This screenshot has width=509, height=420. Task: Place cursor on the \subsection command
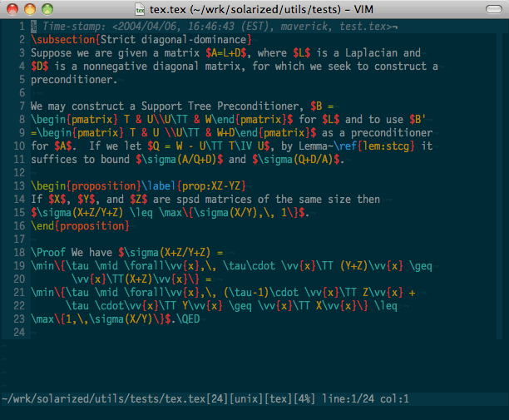(61, 39)
